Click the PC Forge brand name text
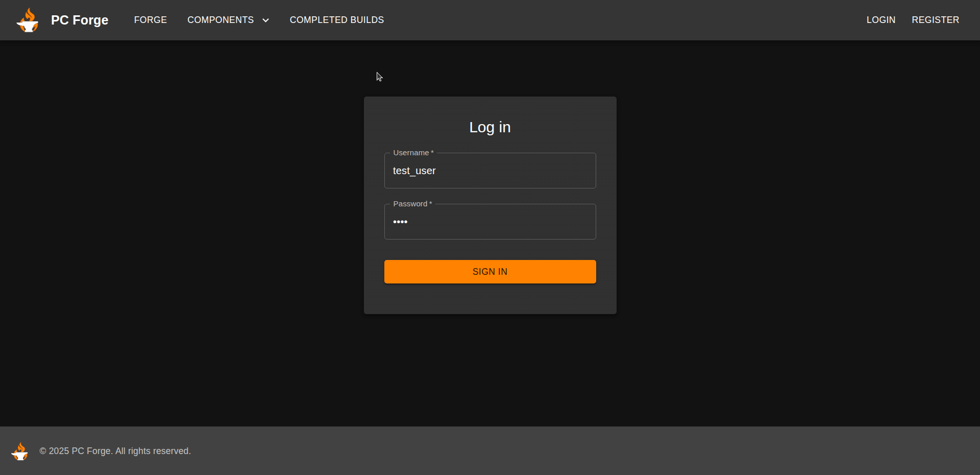 click(80, 20)
